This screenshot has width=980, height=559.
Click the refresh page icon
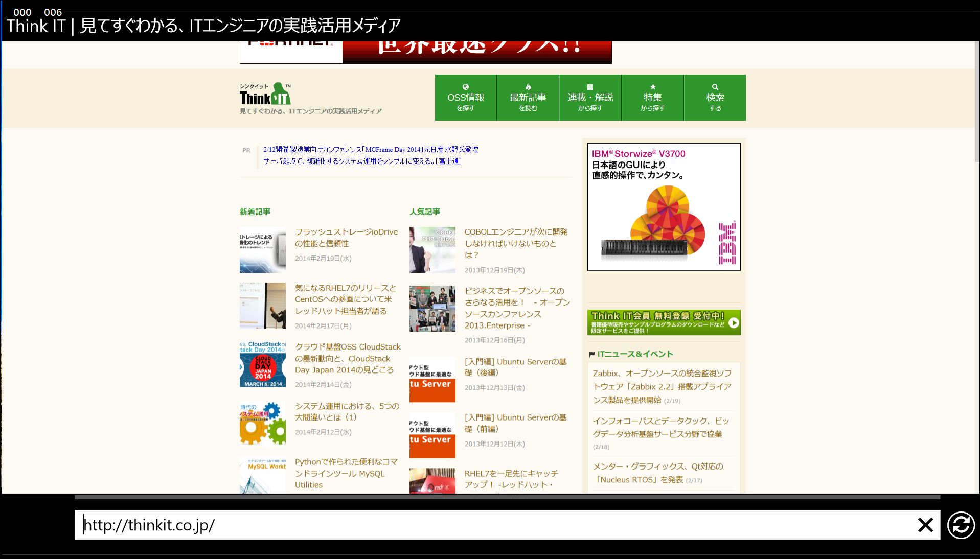click(x=961, y=525)
